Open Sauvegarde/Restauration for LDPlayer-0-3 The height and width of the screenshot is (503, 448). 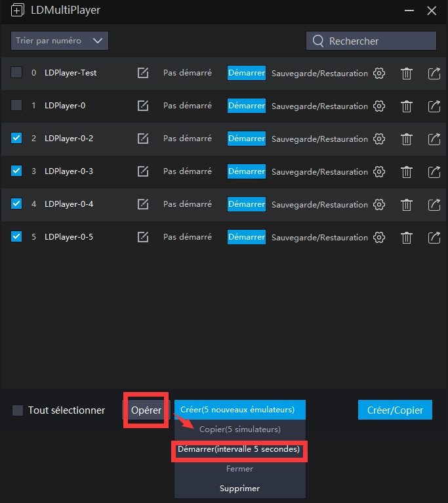(x=320, y=172)
